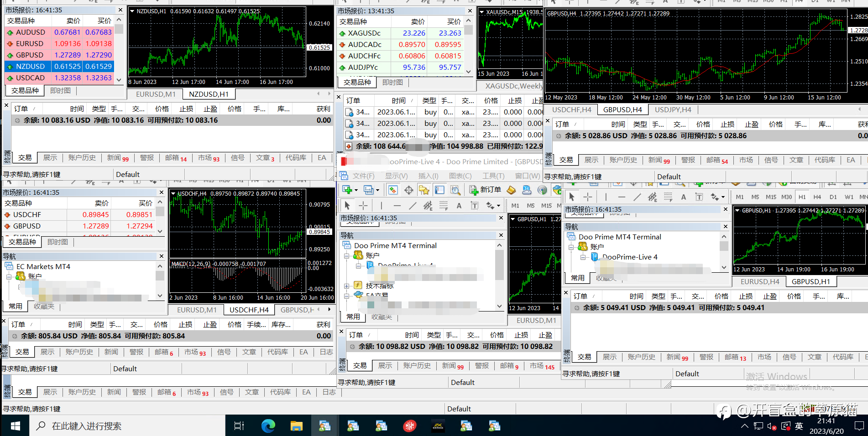The height and width of the screenshot is (436, 868).
Task: Select the arrows tool below 新订单
Action: click(x=490, y=206)
